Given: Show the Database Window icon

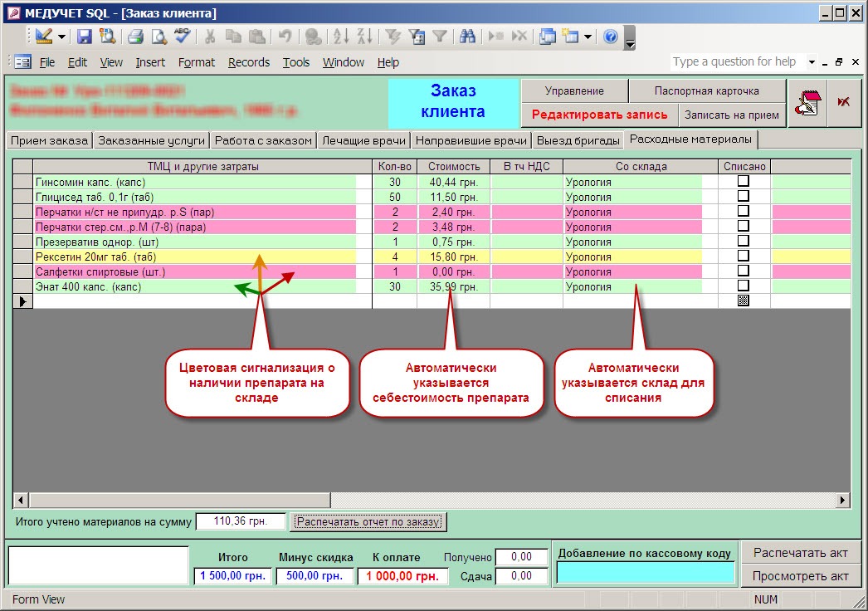Looking at the screenshot, I should point(548,37).
